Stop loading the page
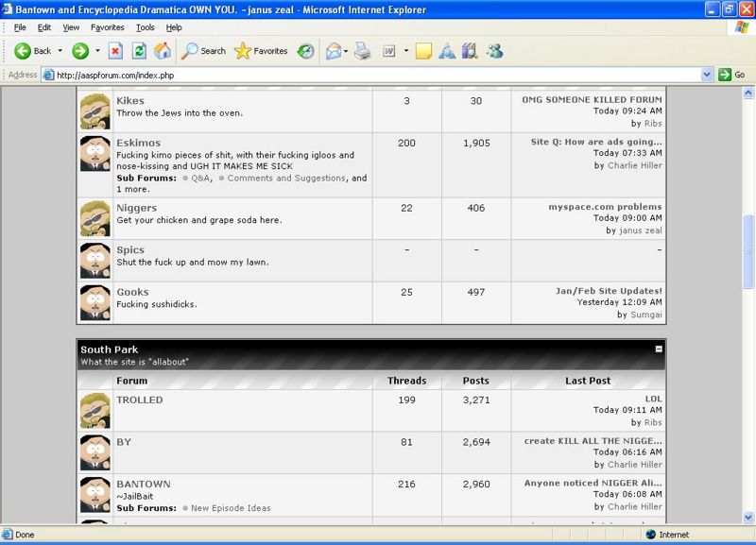The width and height of the screenshot is (756, 545). [115, 51]
